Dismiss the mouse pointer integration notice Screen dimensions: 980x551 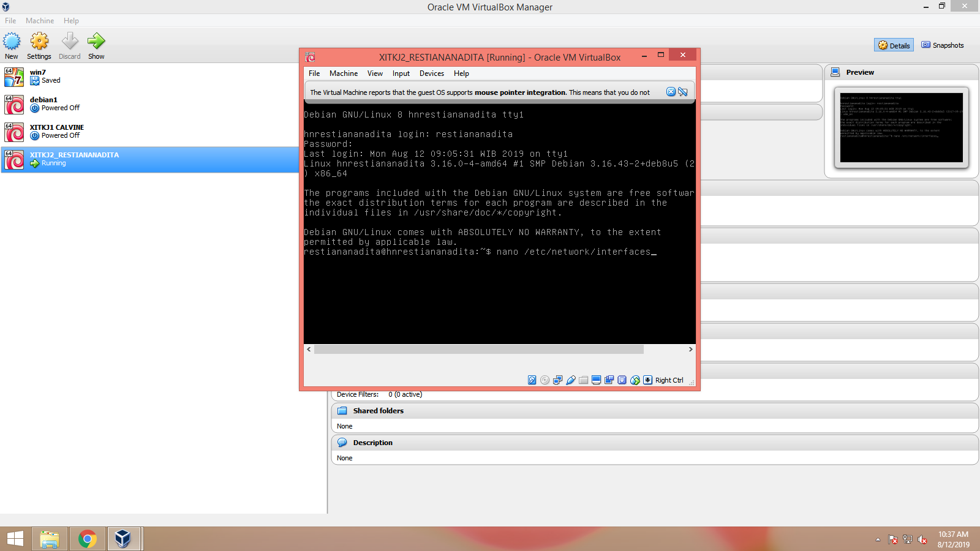pyautogui.click(x=671, y=92)
